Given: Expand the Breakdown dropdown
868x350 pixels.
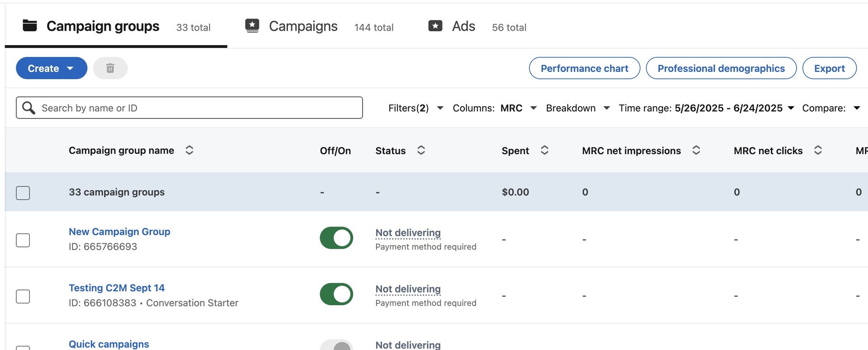Looking at the screenshot, I should point(578,108).
